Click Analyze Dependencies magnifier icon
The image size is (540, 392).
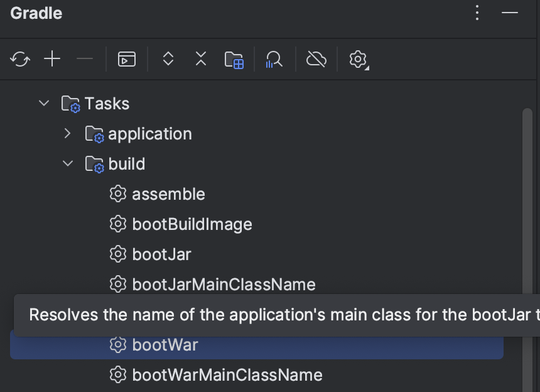pos(274,60)
